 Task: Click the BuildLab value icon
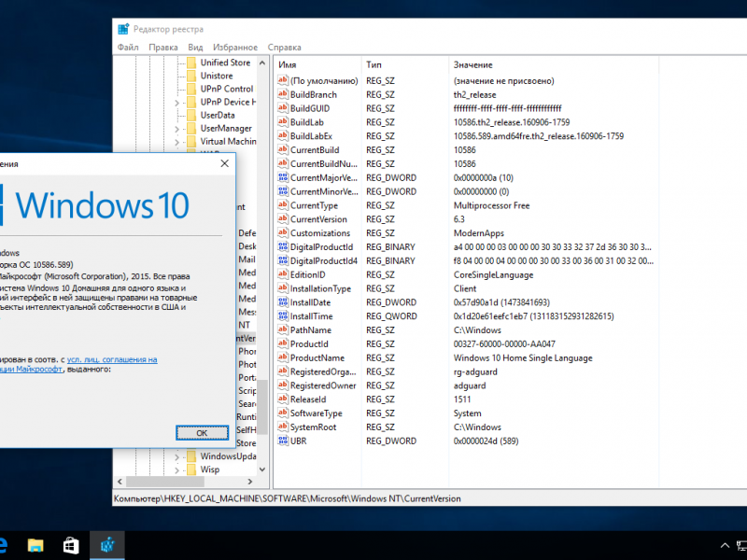283,122
